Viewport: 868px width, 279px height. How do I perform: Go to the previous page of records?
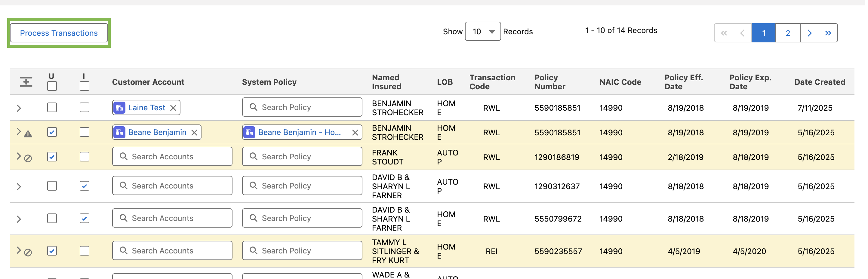point(742,33)
